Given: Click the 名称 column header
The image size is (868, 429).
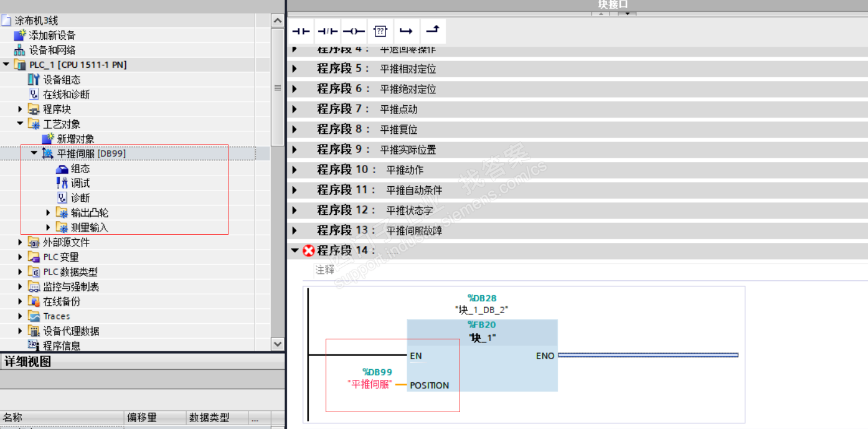Looking at the screenshot, I should [62, 418].
